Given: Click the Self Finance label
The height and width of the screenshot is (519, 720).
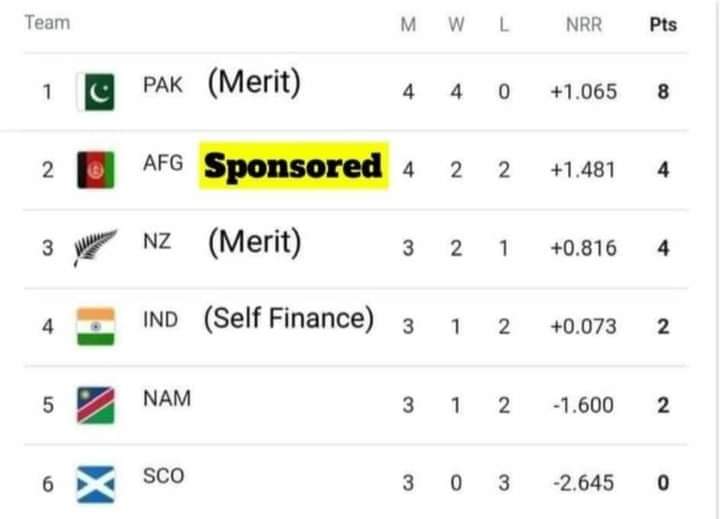Looking at the screenshot, I should pyautogui.click(x=289, y=318).
